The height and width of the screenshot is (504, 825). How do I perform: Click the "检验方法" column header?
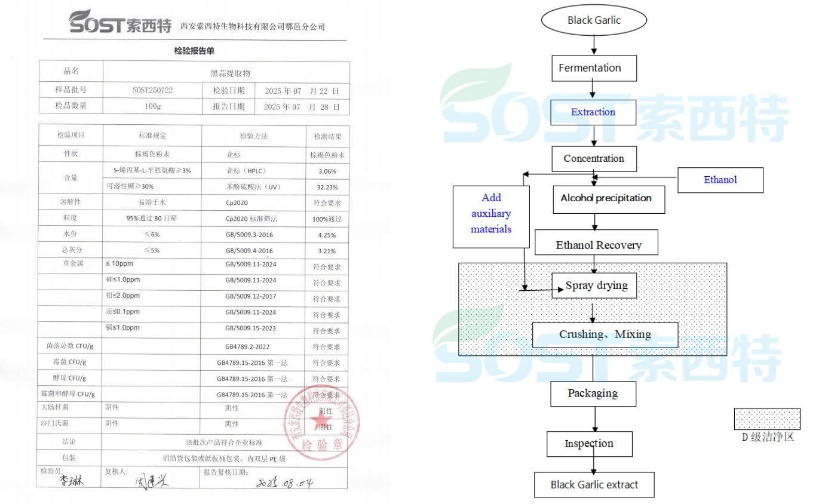pos(254,136)
